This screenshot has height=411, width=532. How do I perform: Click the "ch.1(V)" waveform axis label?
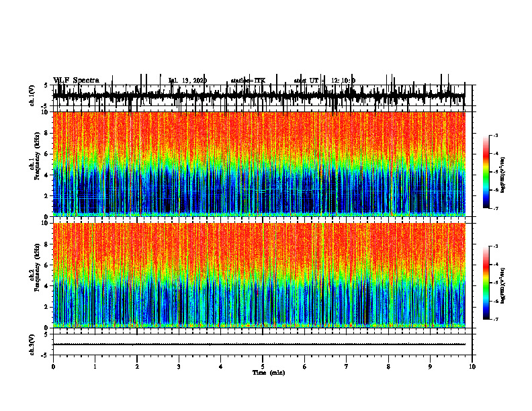32,95
